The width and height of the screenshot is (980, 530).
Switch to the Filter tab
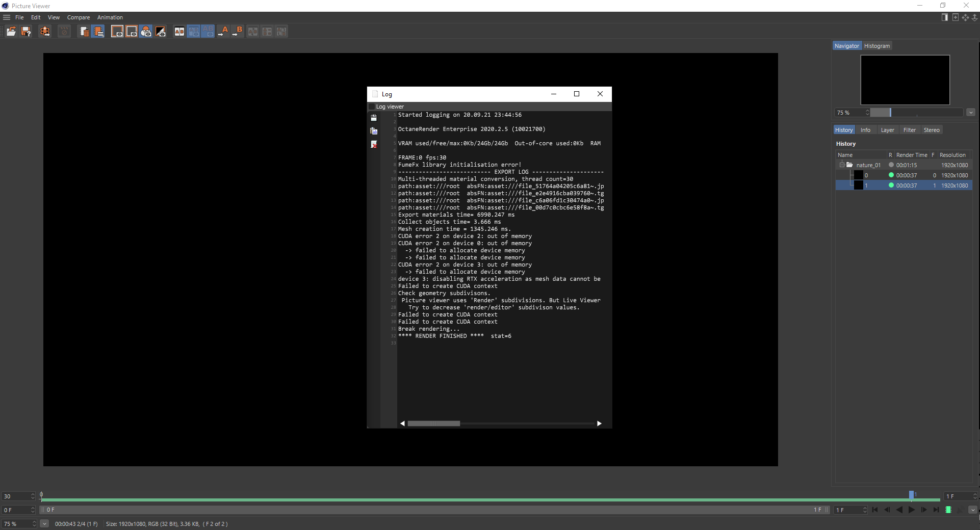click(910, 130)
